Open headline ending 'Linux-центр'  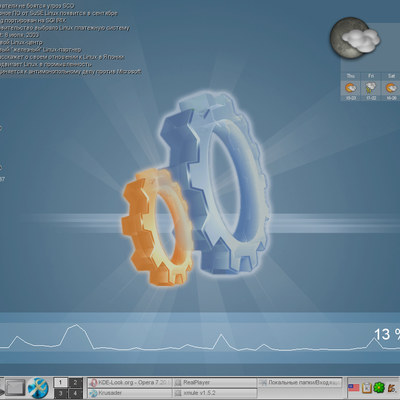(21, 42)
